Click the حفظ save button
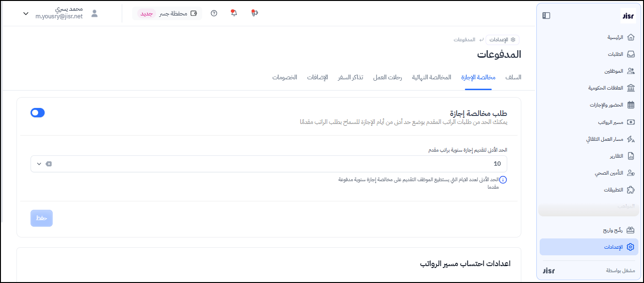 pyautogui.click(x=42, y=218)
